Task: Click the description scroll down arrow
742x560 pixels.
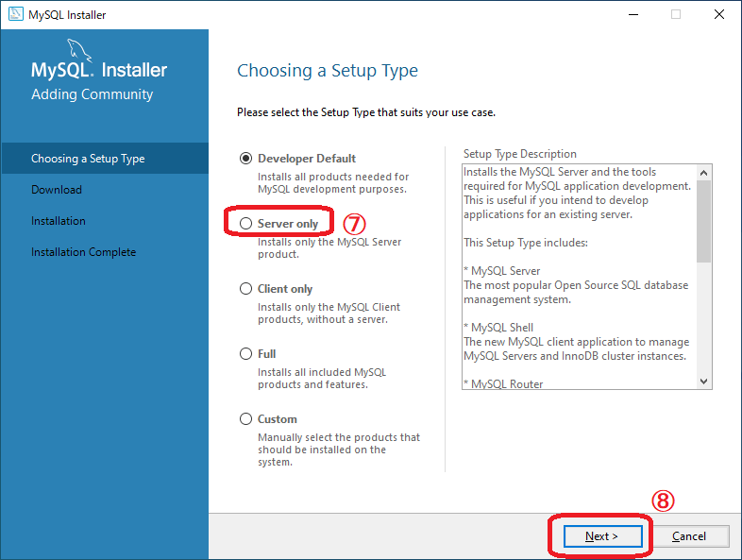Action: coord(703,382)
